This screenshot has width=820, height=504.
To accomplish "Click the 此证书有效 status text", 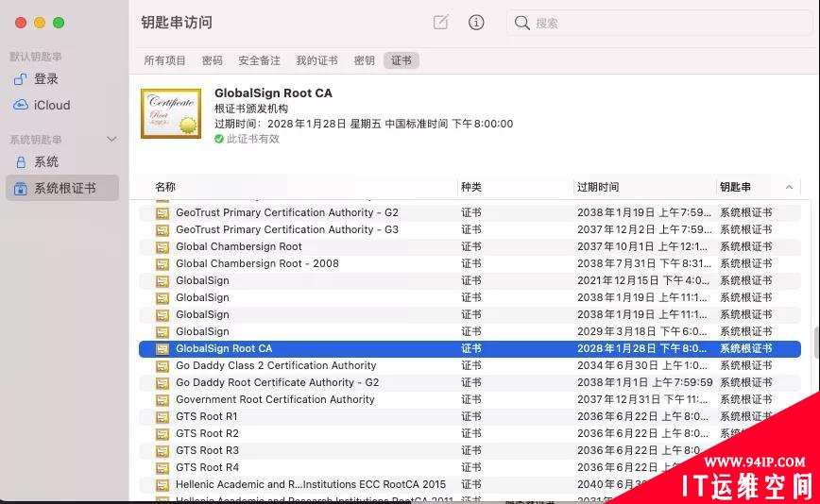I will point(253,139).
